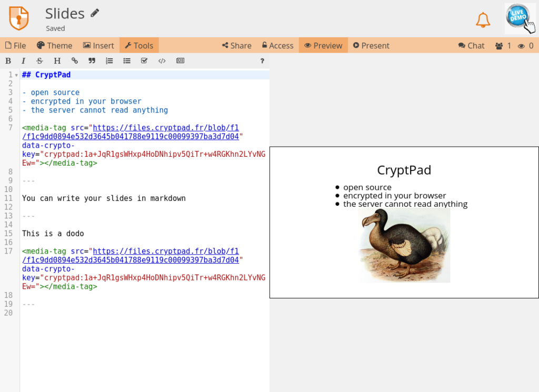The height and width of the screenshot is (392, 539).
Task: Insert a code block
Action: [x=162, y=61]
